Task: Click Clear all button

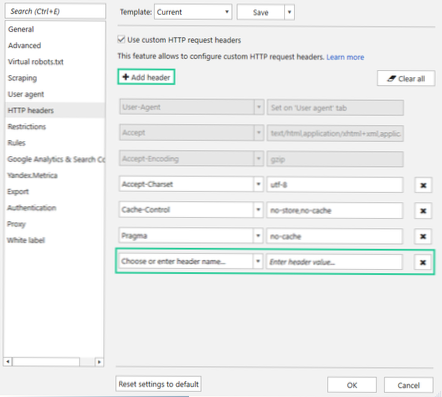Action: 406,79
